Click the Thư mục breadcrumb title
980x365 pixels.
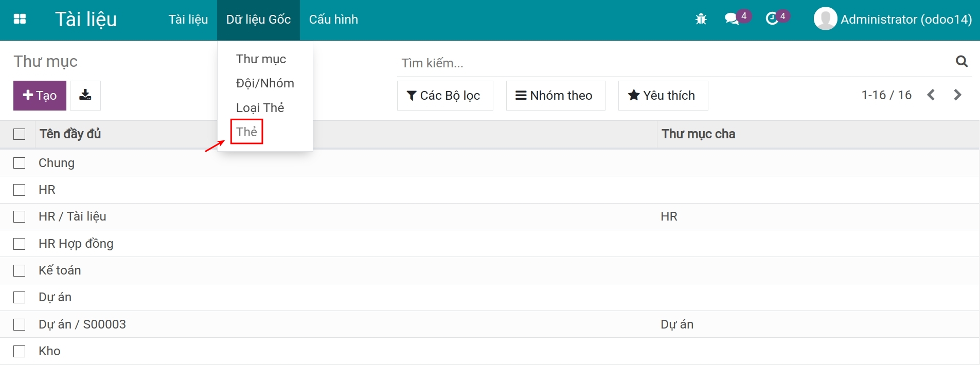pyautogui.click(x=45, y=61)
